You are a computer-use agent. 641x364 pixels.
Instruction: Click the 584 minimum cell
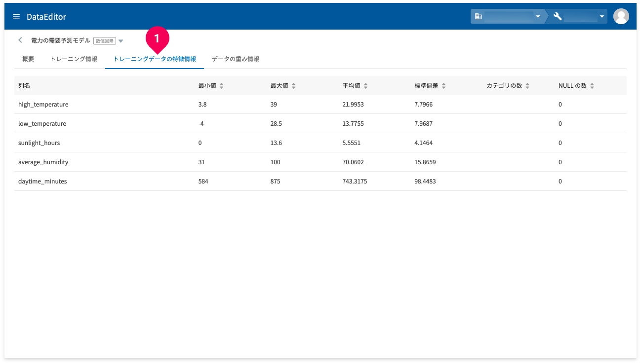203,182
